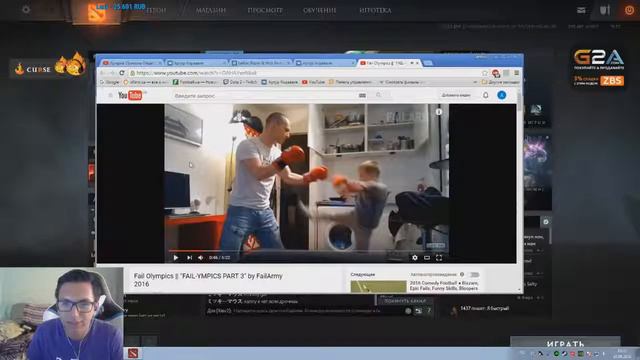Open the Обучение tab in Dota menu
This screenshot has width=640, height=360.
(x=320, y=10)
